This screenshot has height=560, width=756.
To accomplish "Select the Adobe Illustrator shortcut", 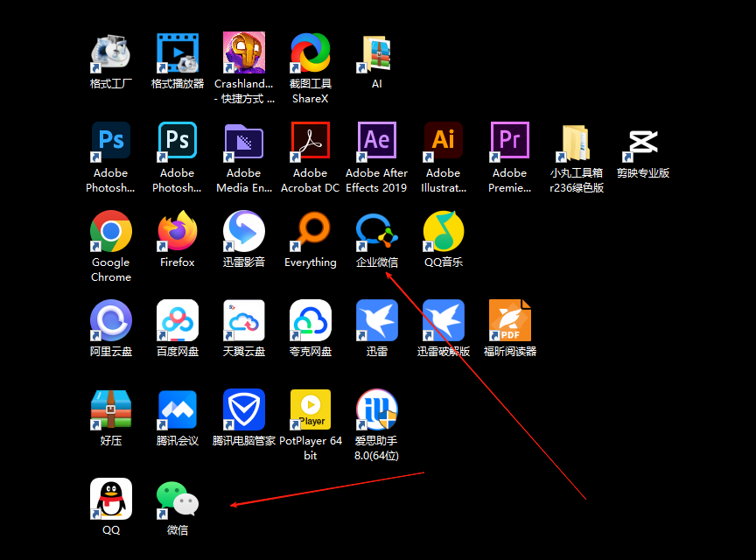I will 444,142.
